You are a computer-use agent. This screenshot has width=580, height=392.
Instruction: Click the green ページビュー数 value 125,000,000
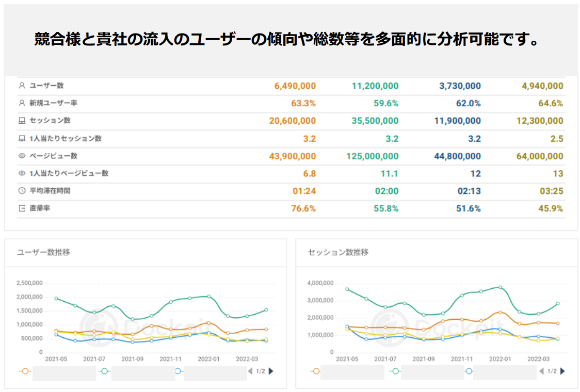click(375, 156)
